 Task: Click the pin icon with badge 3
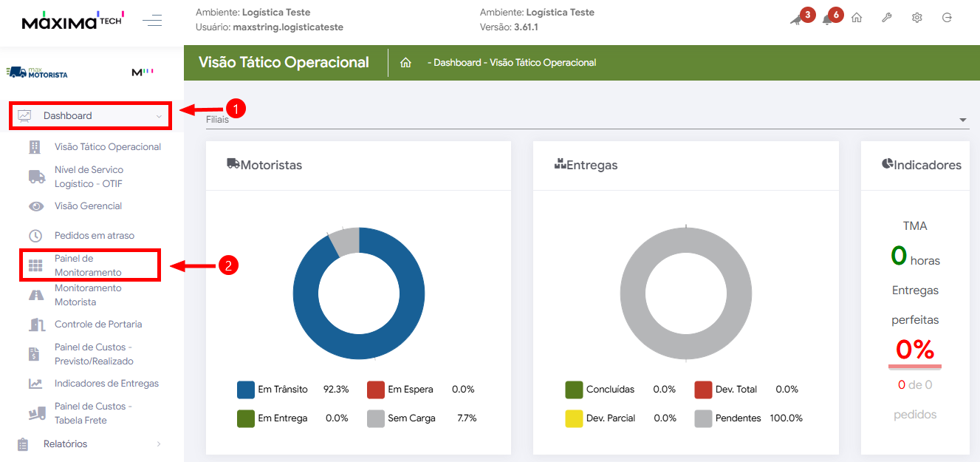pos(797,18)
